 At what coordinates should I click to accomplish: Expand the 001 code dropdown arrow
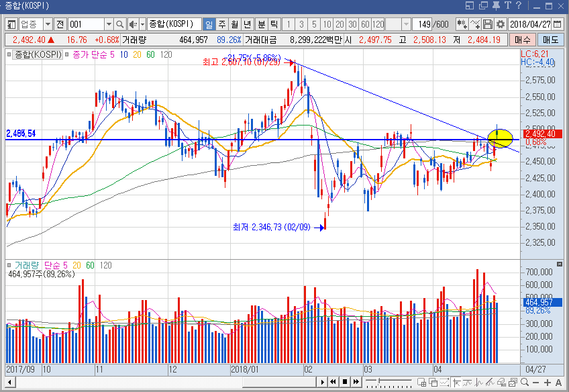point(108,24)
